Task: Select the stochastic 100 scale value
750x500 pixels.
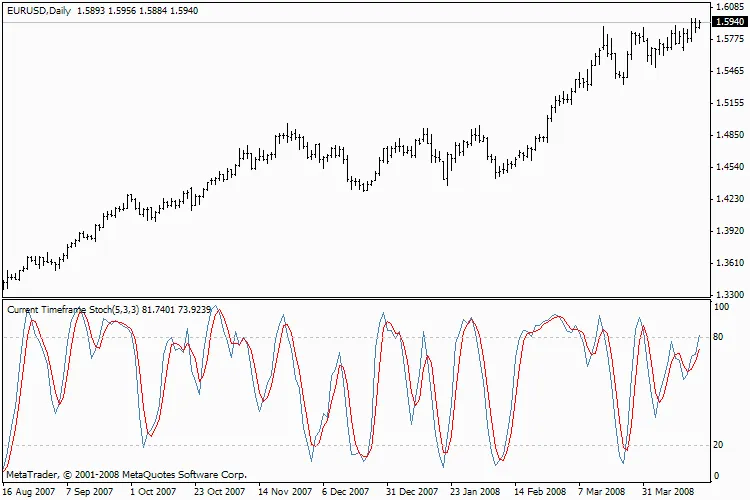Action: pos(720,306)
